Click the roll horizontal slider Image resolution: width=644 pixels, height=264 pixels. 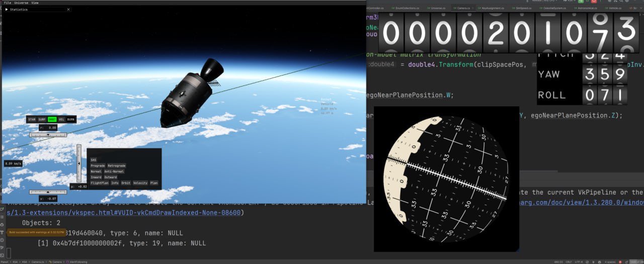pos(48,135)
